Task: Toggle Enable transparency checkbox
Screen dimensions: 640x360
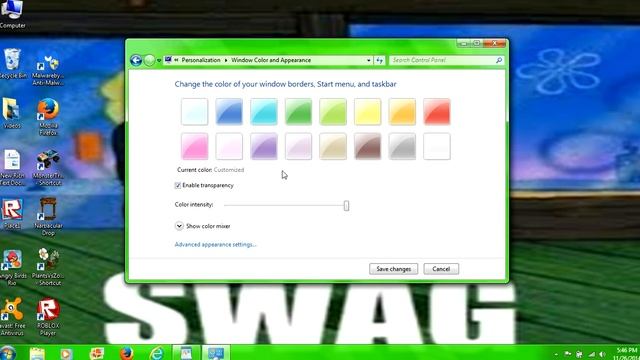Action: [178, 186]
